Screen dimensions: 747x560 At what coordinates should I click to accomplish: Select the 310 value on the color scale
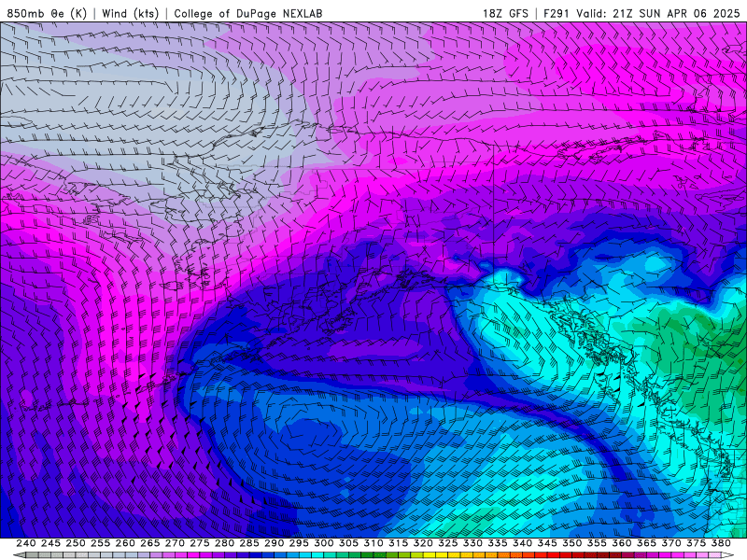pos(373,543)
